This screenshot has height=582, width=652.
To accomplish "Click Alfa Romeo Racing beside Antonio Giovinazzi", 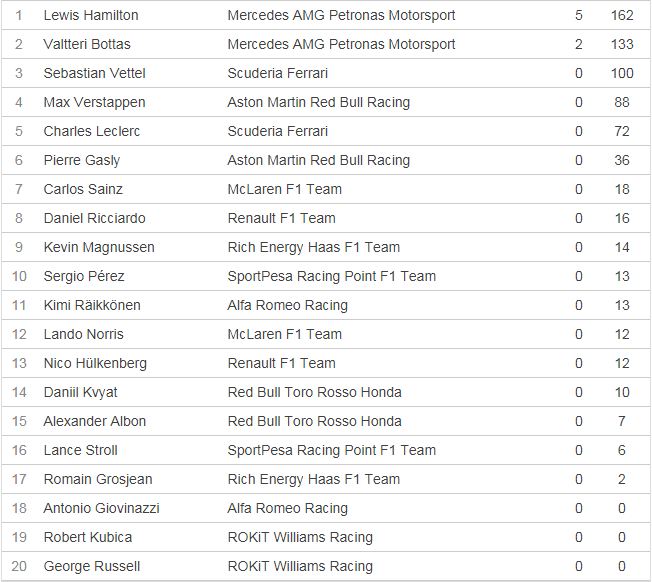I will [x=288, y=508].
